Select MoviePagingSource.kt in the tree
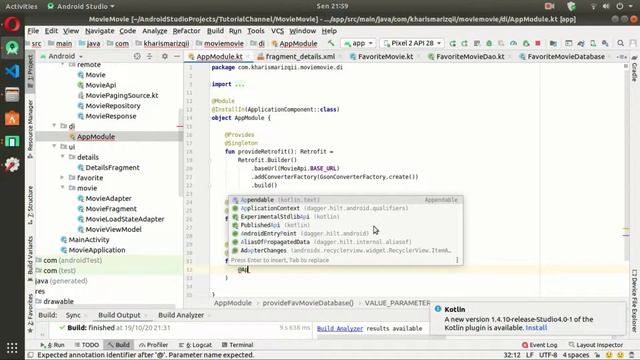Screen dimensions: 640x360 click(x=122, y=95)
